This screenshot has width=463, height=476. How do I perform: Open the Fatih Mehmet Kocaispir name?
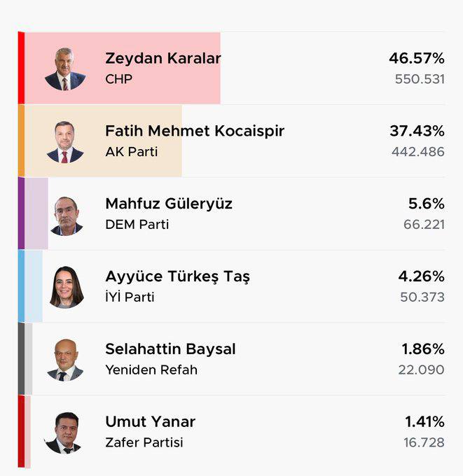coord(195,131)
